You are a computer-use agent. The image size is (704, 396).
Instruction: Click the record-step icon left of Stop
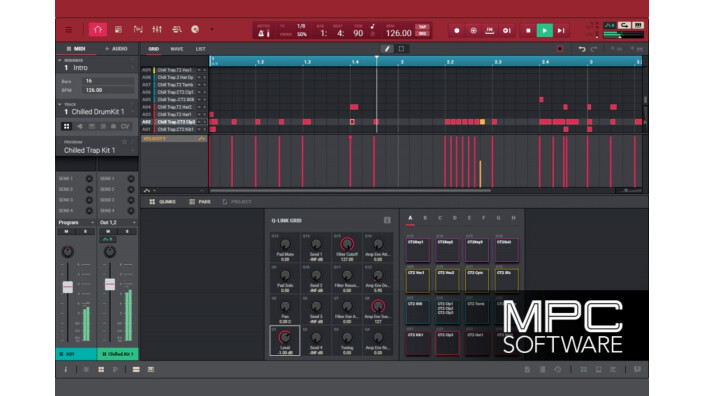click(x=506, y=31)
